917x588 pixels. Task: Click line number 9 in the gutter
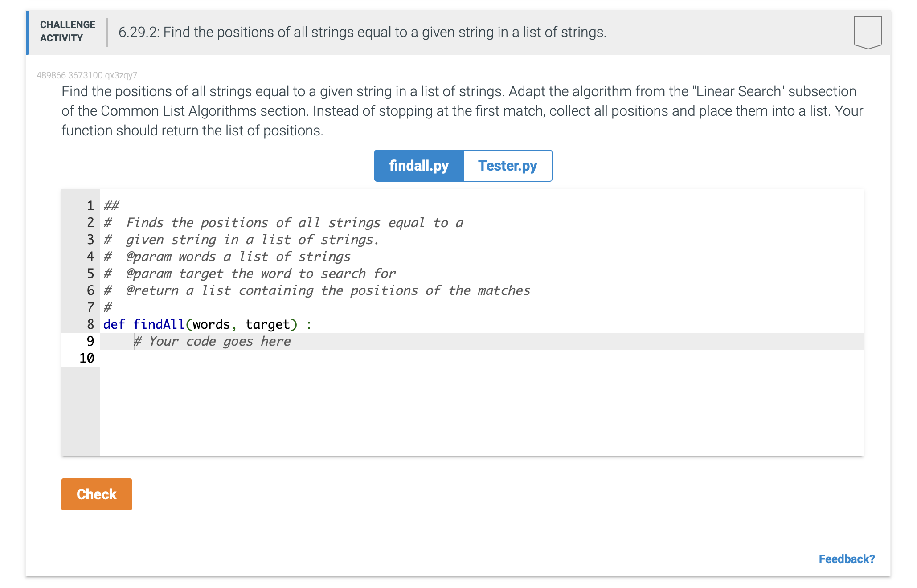90,341
